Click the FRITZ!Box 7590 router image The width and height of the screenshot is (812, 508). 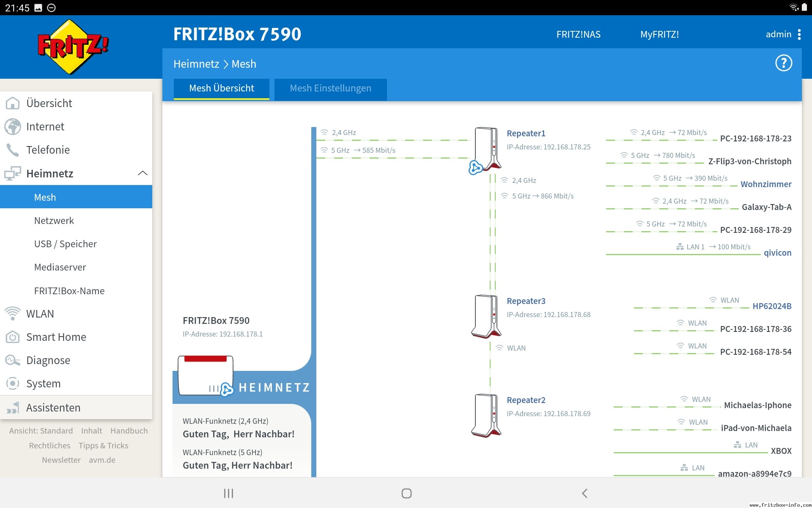(206, 375)
